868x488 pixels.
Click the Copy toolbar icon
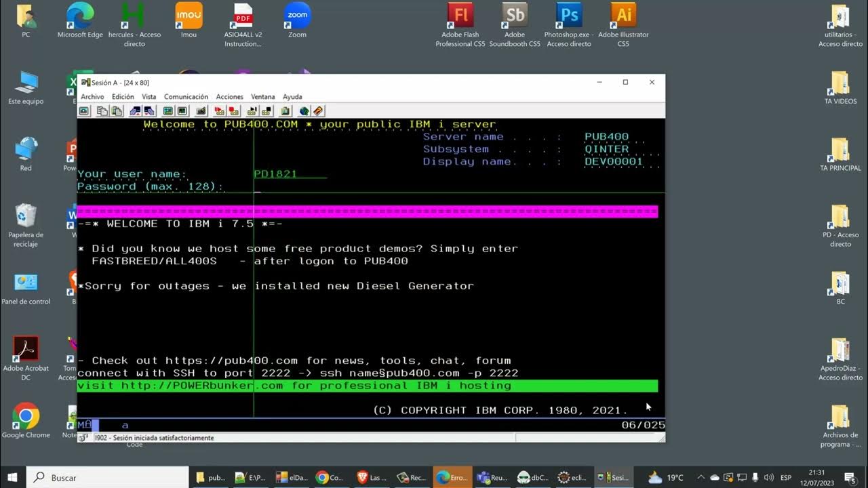coord(102,111)
